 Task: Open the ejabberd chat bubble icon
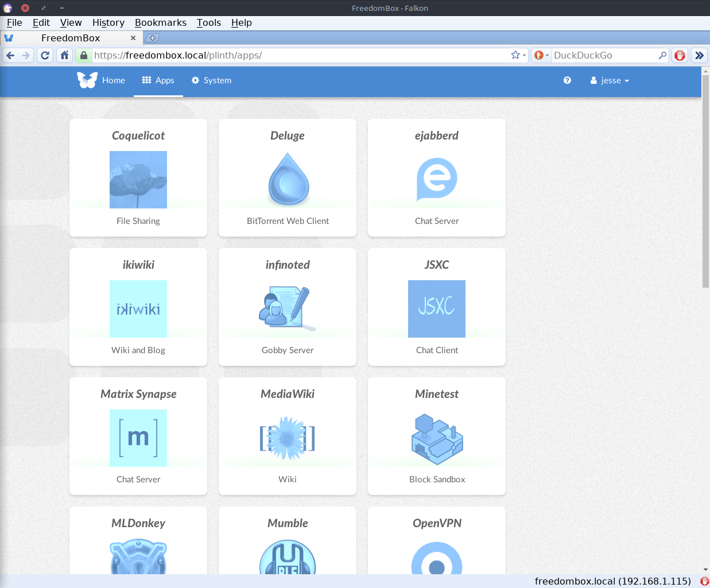point(437,179)
